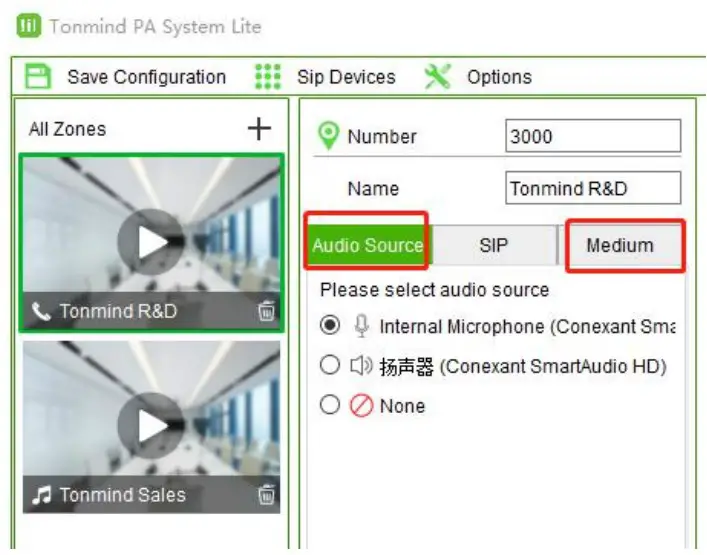Click the phone icon on Tonmind R&D
Viewport: 707px width, 555px height.
[41, 311]
